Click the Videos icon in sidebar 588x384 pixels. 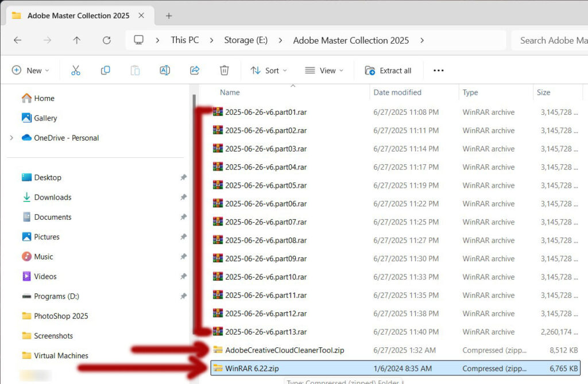click(26, 276)
